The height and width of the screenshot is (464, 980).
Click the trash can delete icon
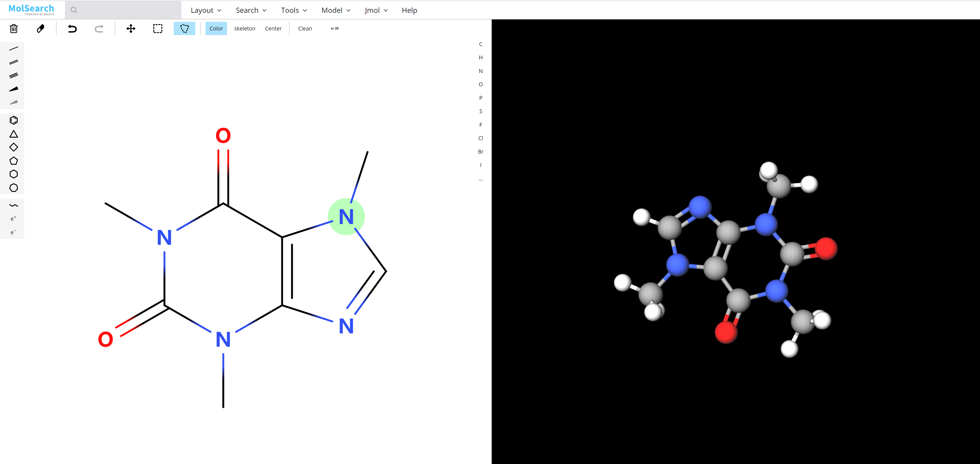pyautogui.click(x=14, y=28)
